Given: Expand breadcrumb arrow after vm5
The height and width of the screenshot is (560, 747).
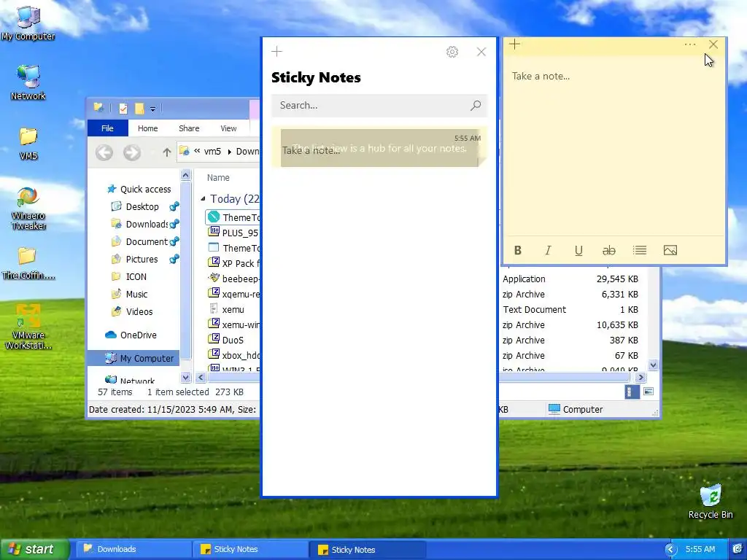Looking at the screenshot, I should click(x=229, y=152).
